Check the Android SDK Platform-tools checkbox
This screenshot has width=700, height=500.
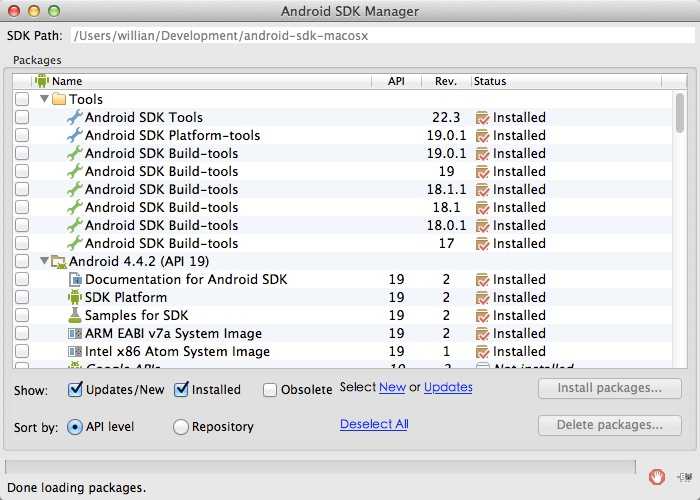pyautogui.click(x=22, y=135)
